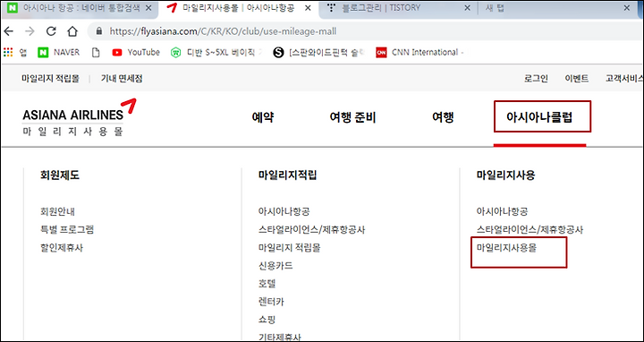This screenshot has width=644, height=342.
Task: Click the browser back arrow
Action: pyautogui.click(x=8, y=31)
